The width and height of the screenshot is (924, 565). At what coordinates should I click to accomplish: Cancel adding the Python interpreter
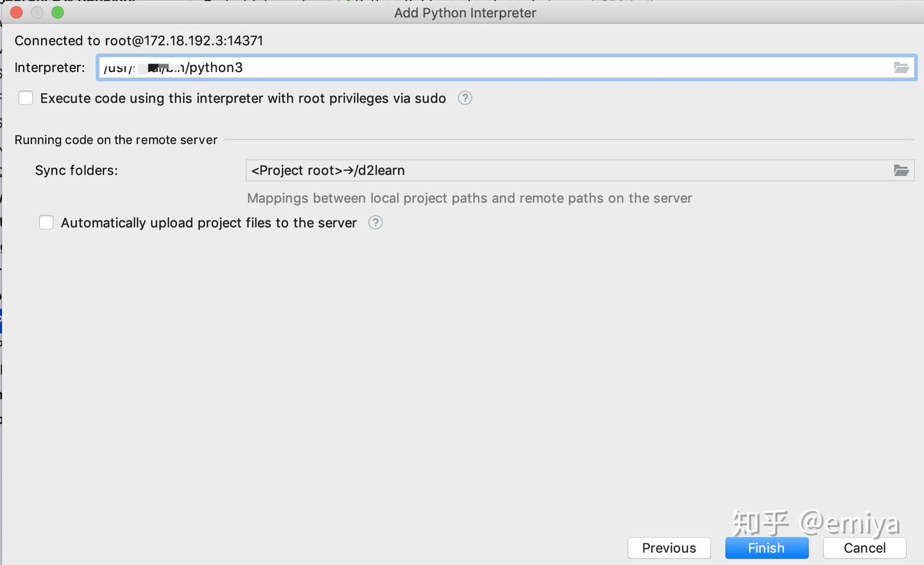tap(864, 548)
